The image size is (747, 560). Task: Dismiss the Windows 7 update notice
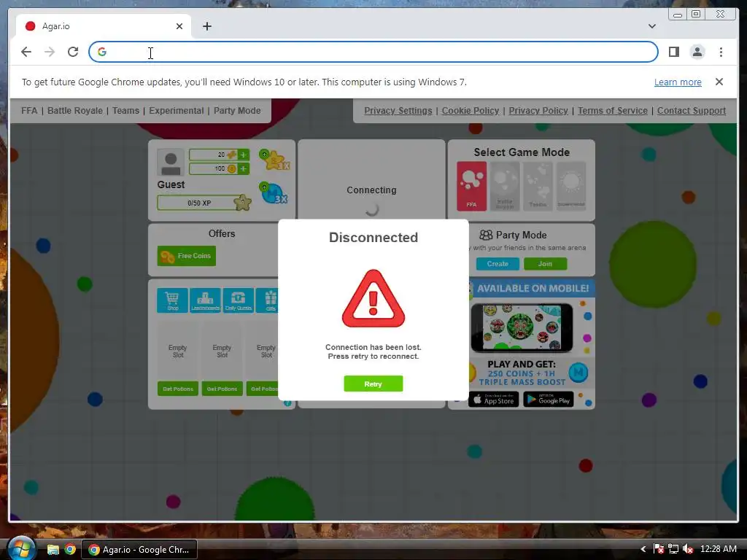(719, 82)
